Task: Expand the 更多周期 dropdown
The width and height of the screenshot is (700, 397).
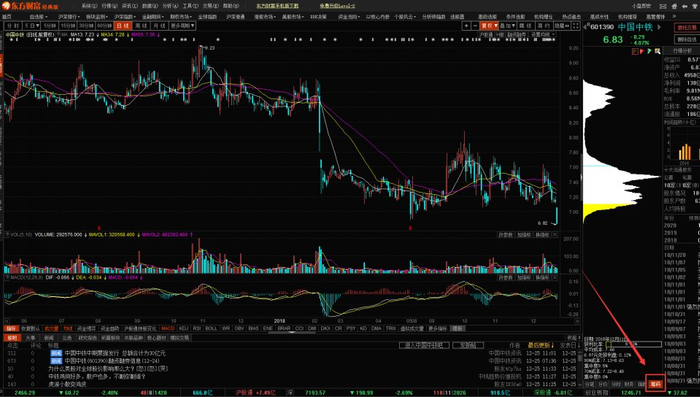Action: pyautogui.click(x=183, y=26)
